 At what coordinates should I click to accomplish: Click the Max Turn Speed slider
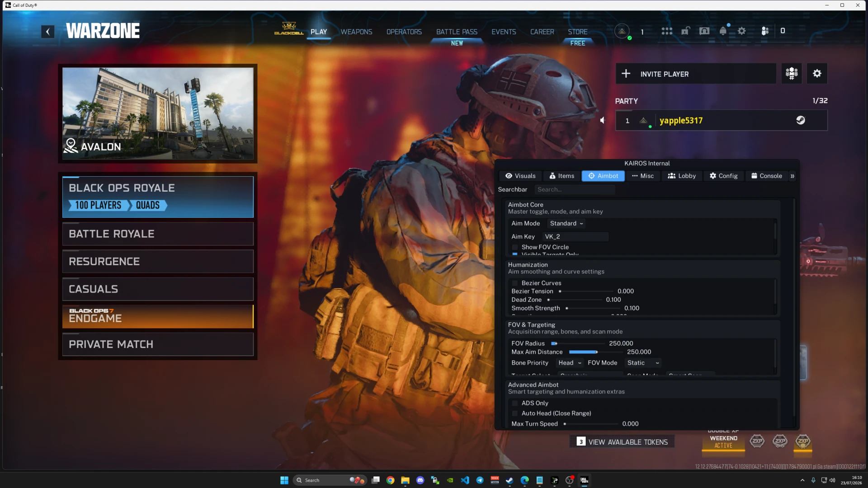[x=590, y=424]
